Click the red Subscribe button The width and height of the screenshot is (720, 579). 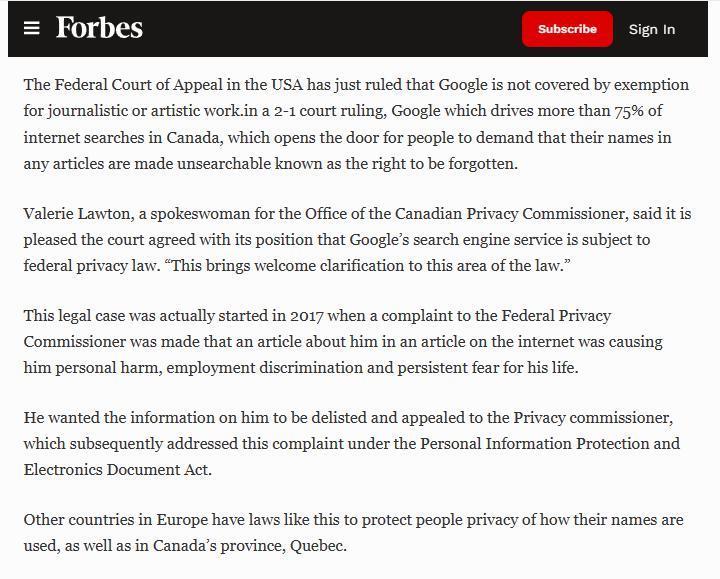point(567,29)
